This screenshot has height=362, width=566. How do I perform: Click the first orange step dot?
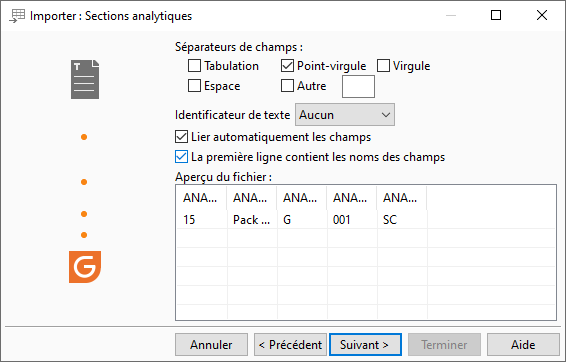(x=84, y=137)
